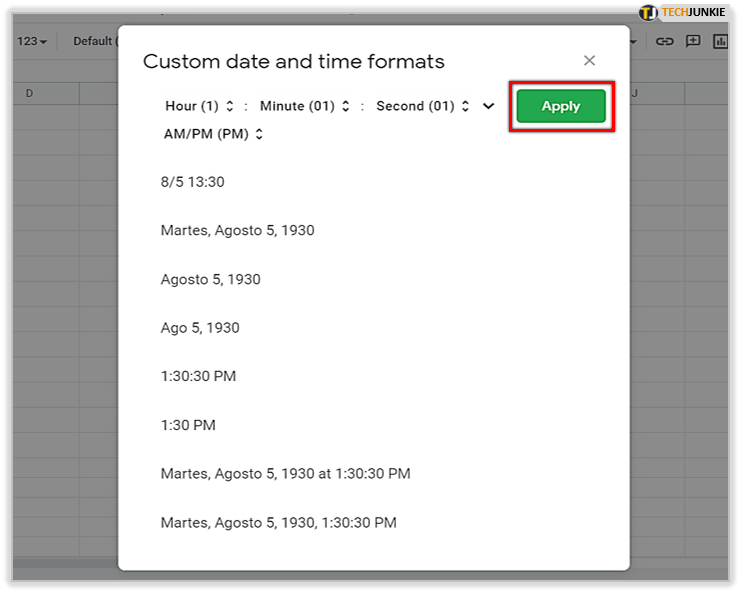Close the custom date and time dialog
This screenshot has height=593, width=741.
[589, 61]
